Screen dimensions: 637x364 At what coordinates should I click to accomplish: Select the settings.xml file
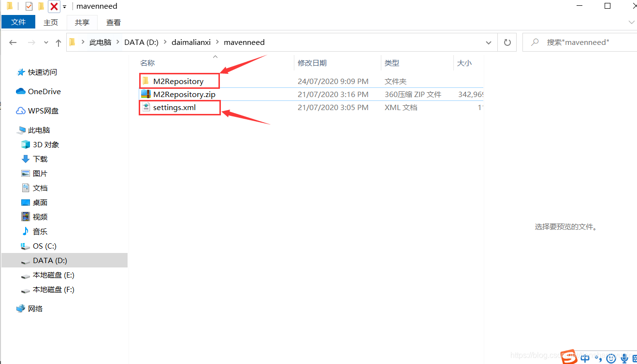click(x=174, y=107)
